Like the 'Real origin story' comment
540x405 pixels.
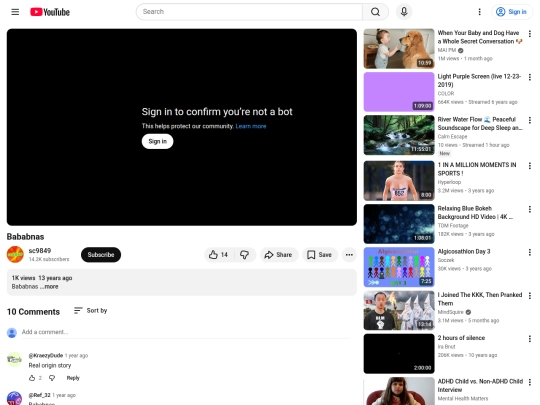[32, 378]
